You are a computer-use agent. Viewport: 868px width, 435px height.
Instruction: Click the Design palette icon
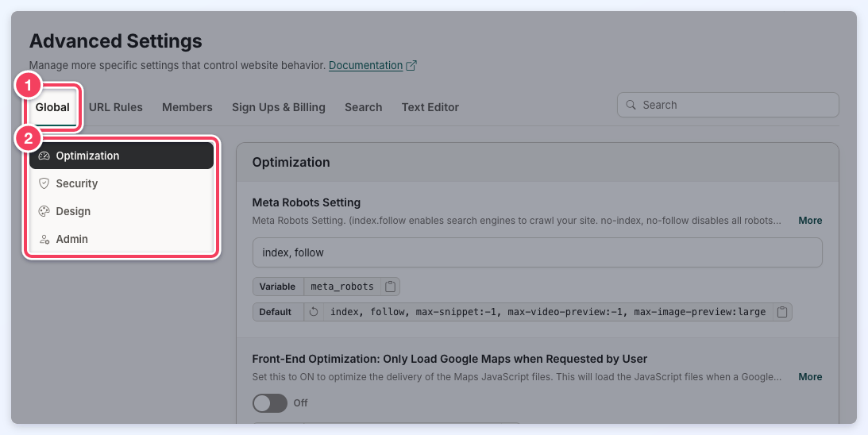[x=44, y=211]
